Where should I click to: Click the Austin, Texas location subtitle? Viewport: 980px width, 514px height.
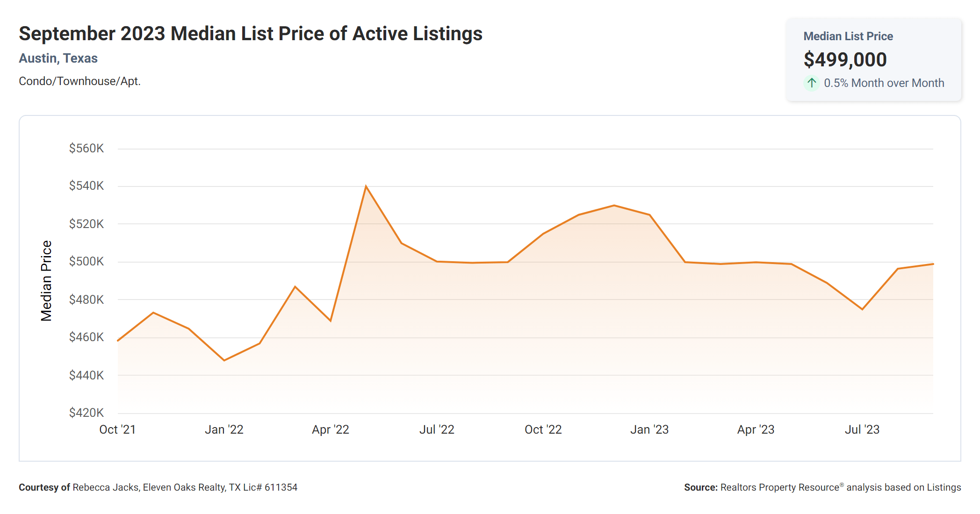click(x=58, y=58)
